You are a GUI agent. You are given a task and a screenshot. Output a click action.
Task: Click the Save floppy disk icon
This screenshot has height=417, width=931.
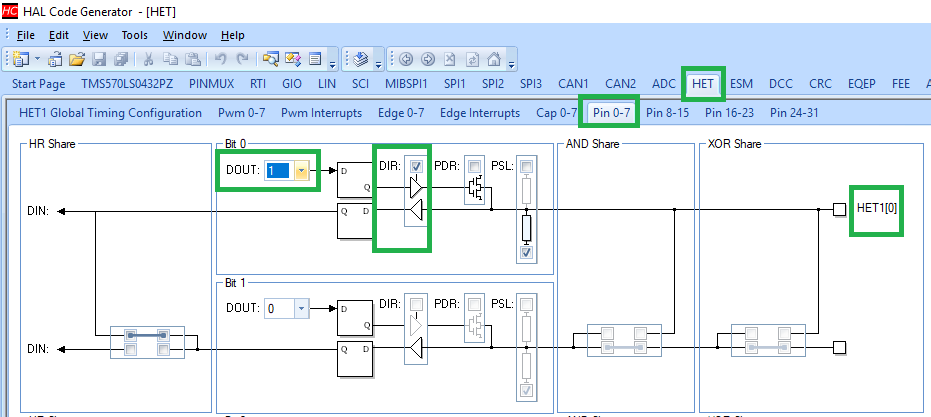(x=99, y=59)
